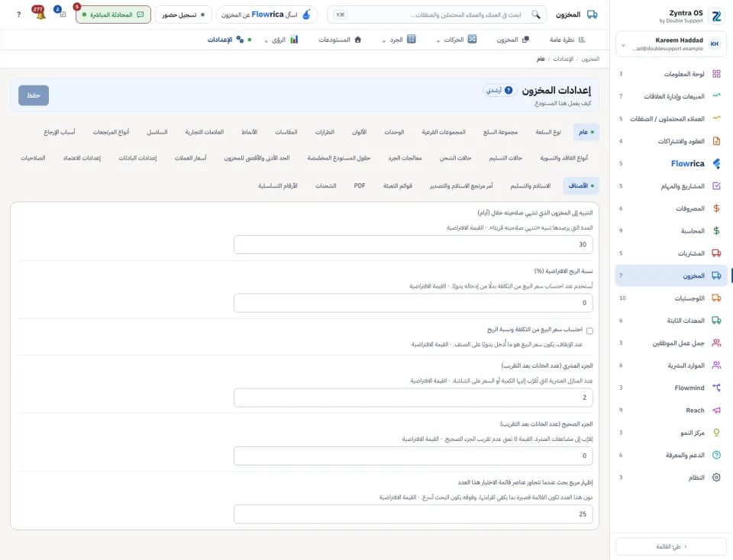733x560 pixels.
Task: Switch to the العلامات التجارية tab
Action: (x=205, y=132)
